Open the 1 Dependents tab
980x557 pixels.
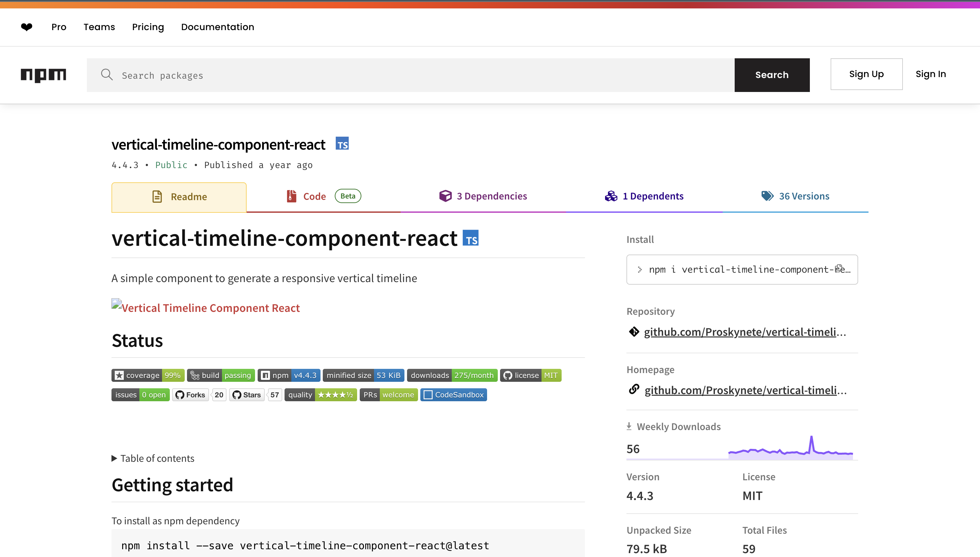click(x=644, y=196)
